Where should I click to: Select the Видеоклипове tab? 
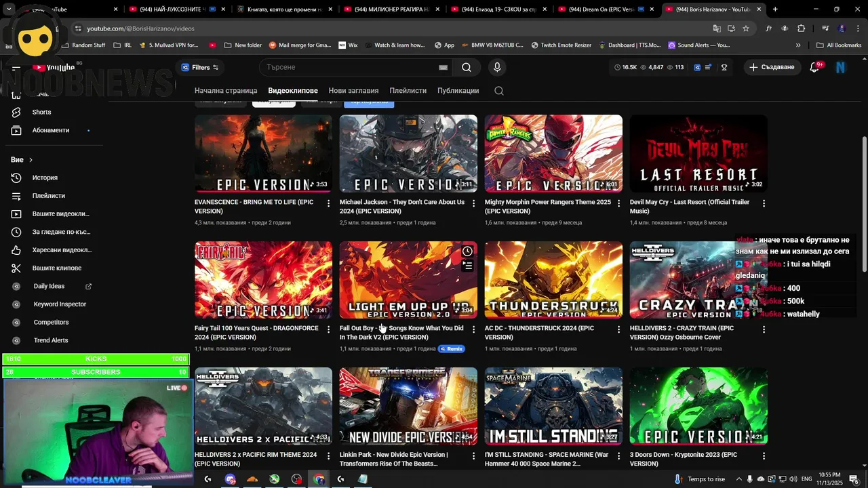point(293,90)
